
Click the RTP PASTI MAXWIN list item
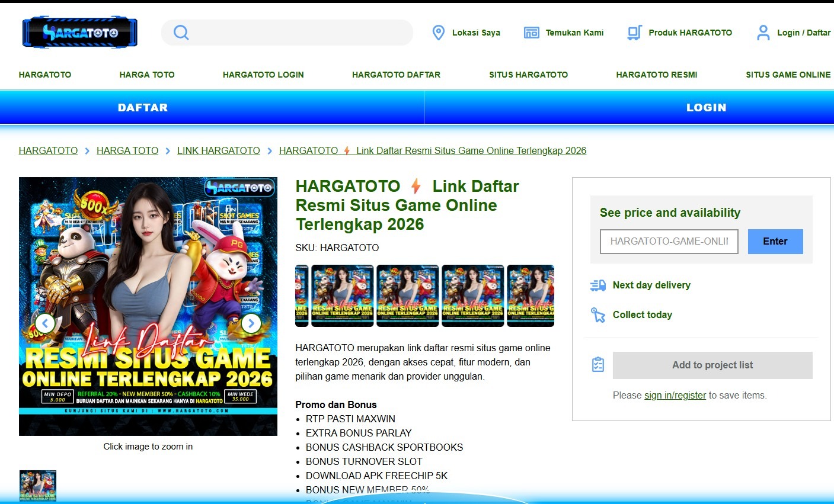pyautogui.click(x=350, y=419)
